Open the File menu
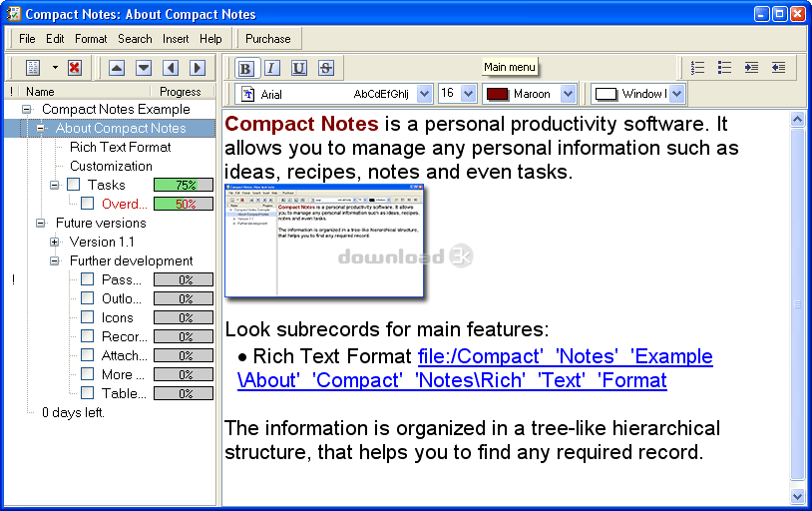812x511 pixels. pos(27,39)
